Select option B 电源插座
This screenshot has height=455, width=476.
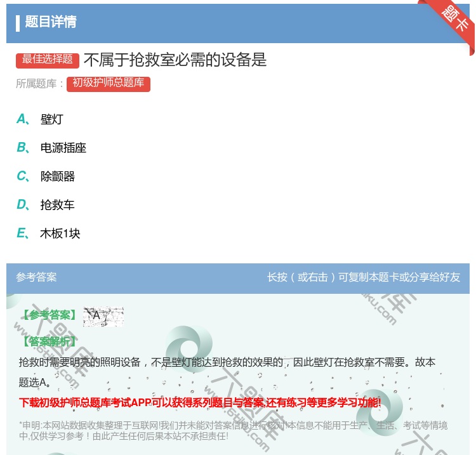(x=51, y=148)
